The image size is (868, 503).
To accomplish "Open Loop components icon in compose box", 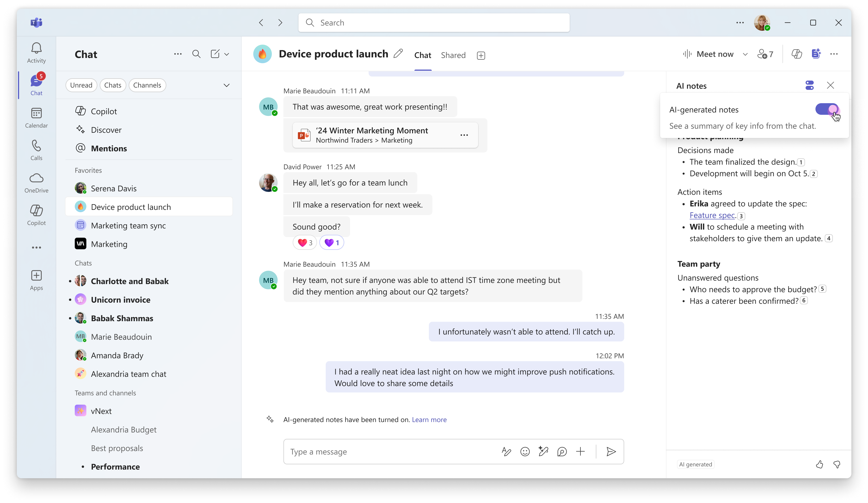I will point(562,451).
